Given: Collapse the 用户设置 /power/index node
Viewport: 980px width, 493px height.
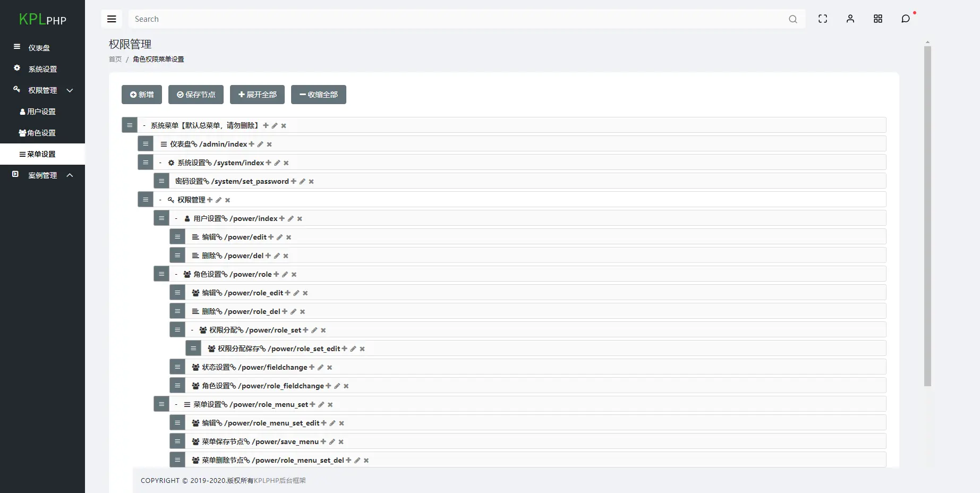Looking at the screenshot, I should [176, 218].
